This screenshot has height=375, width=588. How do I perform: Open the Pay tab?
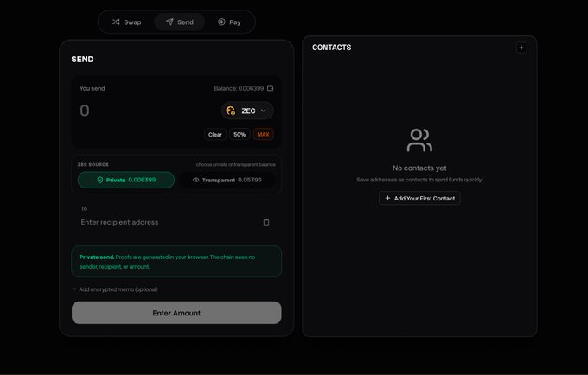point(229,22)
